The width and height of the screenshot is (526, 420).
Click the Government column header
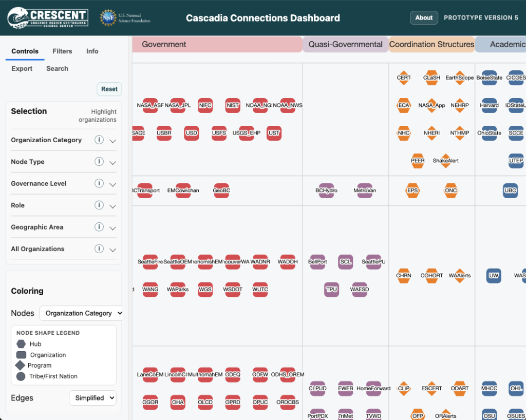pyautogui.click(x=217, y=44)
